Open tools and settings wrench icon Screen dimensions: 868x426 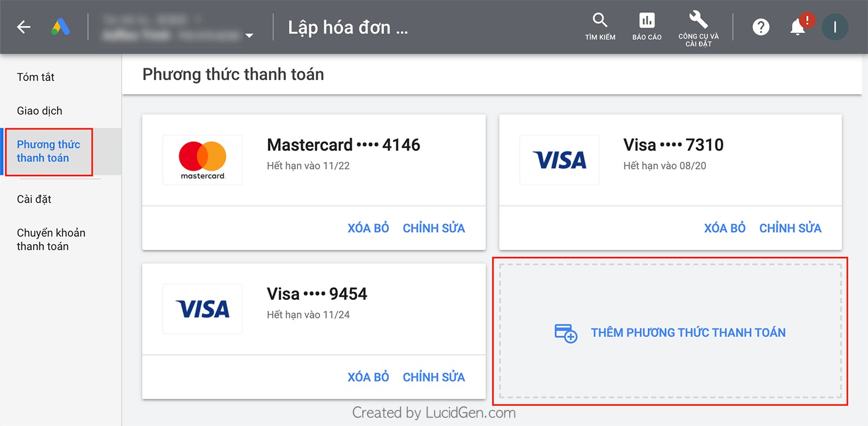(x=698, y=27)
